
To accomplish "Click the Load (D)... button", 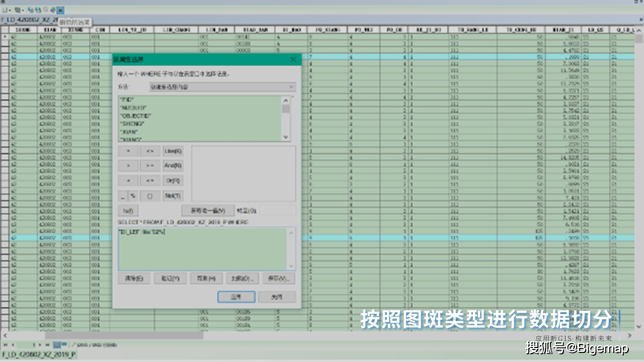I will (243, 279).
